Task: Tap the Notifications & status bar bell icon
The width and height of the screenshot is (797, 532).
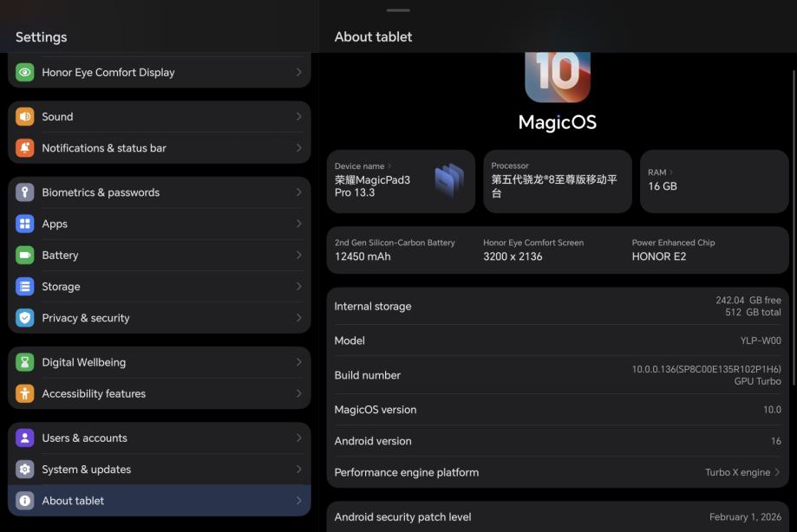Action: tap(24, 148)
